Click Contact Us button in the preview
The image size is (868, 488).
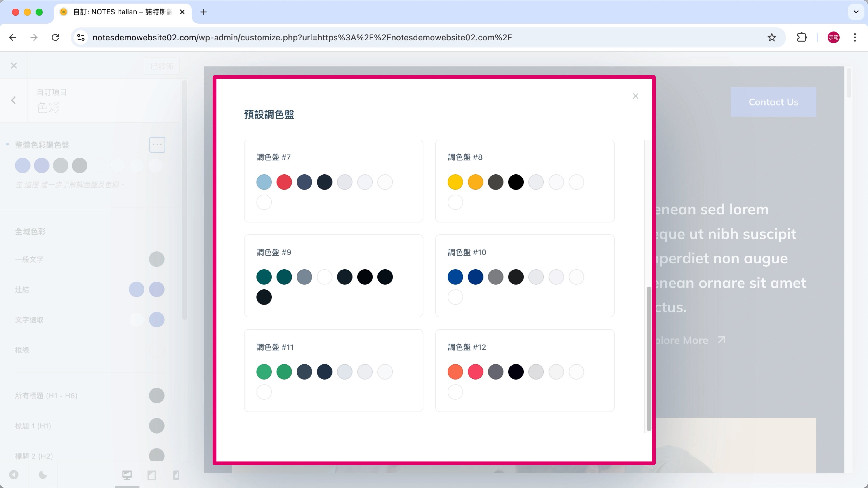coord(773,102)
